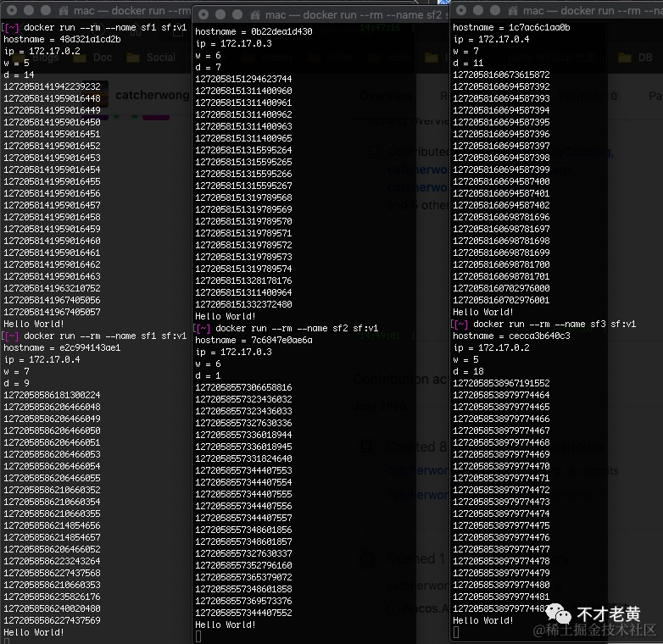663x644 pixels.
Task: Click 'ip = 172.17.0.4' in the left terminal
Action: (x=42, y=359)
